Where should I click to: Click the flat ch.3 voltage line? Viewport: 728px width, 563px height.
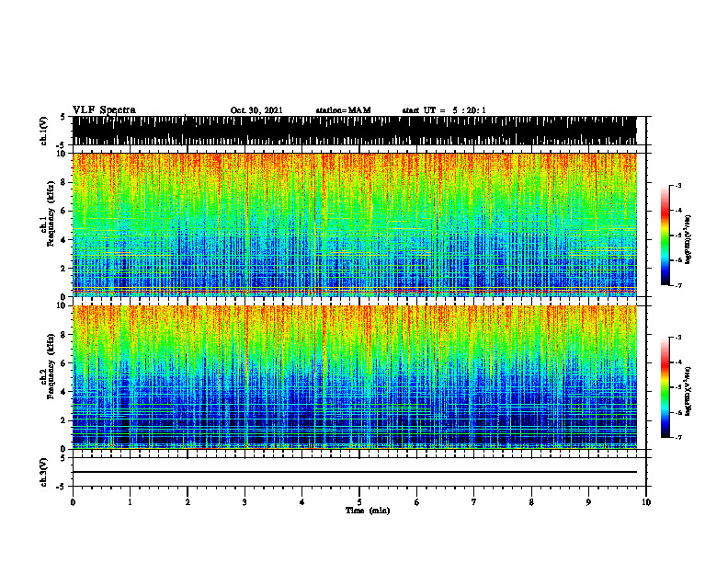tap(354, 472)
